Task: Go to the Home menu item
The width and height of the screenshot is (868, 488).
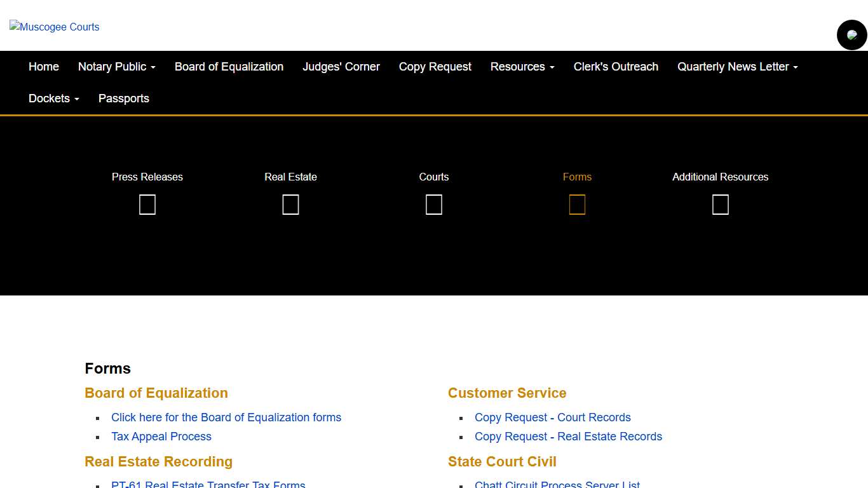Action: click(44, 67)
